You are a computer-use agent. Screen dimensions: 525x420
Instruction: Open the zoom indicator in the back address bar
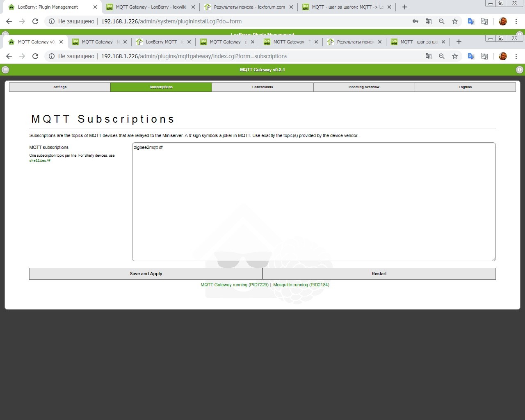tap(442, 21)
